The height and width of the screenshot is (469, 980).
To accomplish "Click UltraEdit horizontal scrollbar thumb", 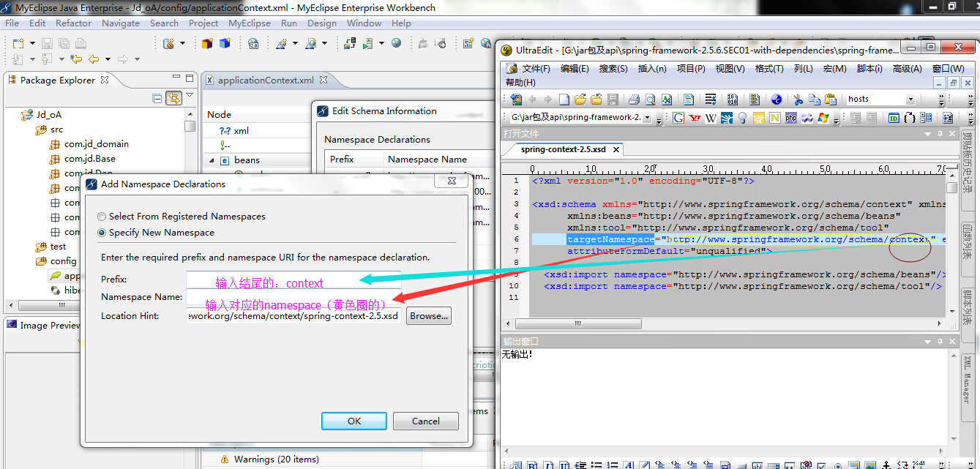I will 579,323.
